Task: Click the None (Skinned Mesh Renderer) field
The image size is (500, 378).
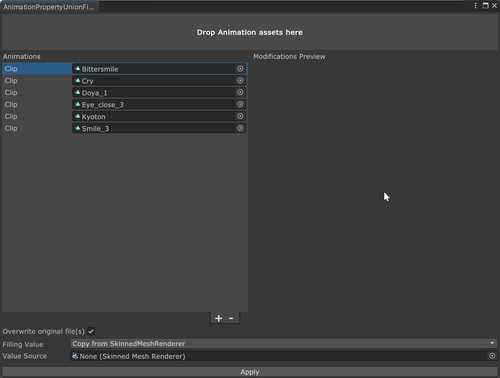Action: tap(284, 356)
